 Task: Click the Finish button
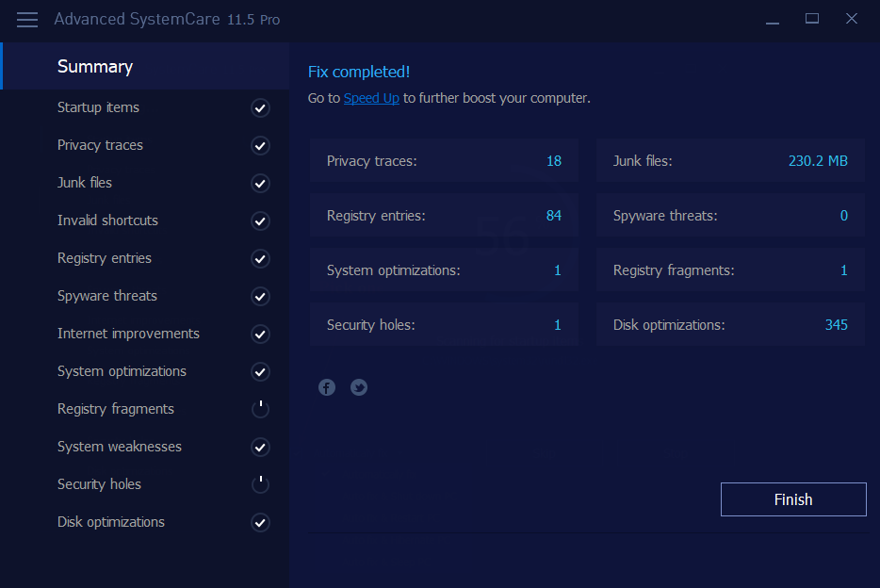pyautogui.click(x=793, y=499)
